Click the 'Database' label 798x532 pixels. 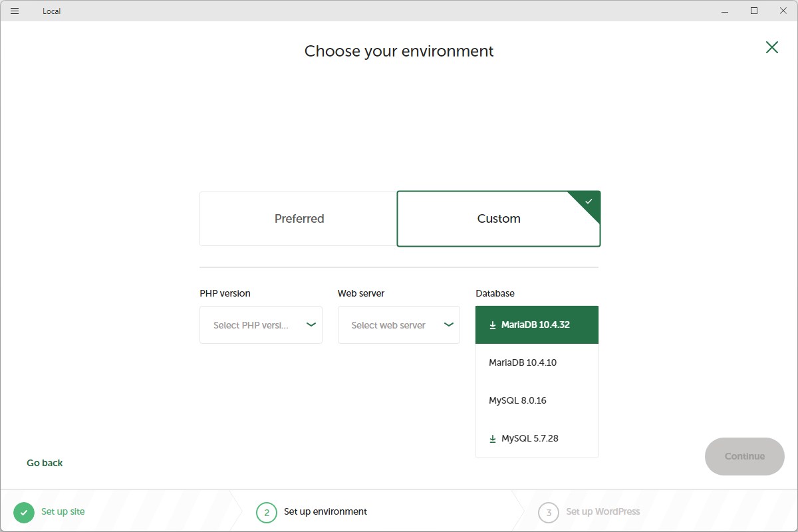[495, 293]
